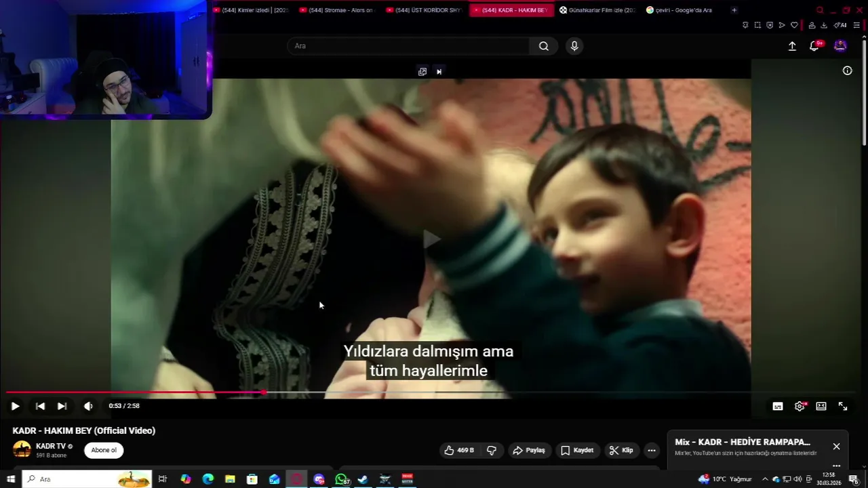Screen dimensions: 868x488
Task: Open the Windows Start menu
Action: pos(11,479)
